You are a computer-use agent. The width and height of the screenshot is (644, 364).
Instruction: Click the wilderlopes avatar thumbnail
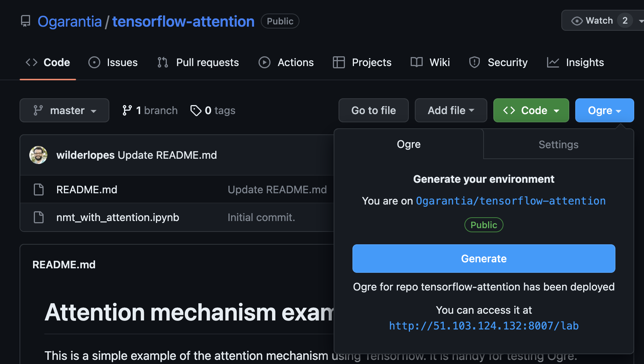click(x=38, y=155)
